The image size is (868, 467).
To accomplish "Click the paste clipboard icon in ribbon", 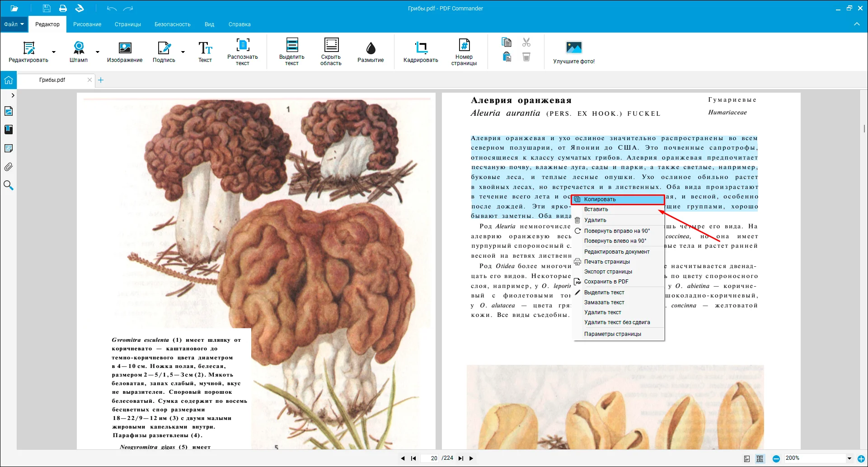I will 507,57.
